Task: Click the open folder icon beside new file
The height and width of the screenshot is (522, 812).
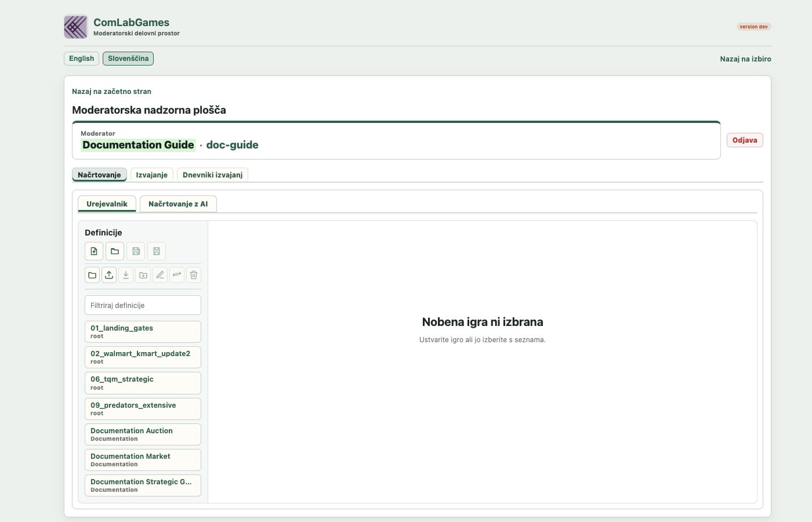Action: click(x=115, y=251)
